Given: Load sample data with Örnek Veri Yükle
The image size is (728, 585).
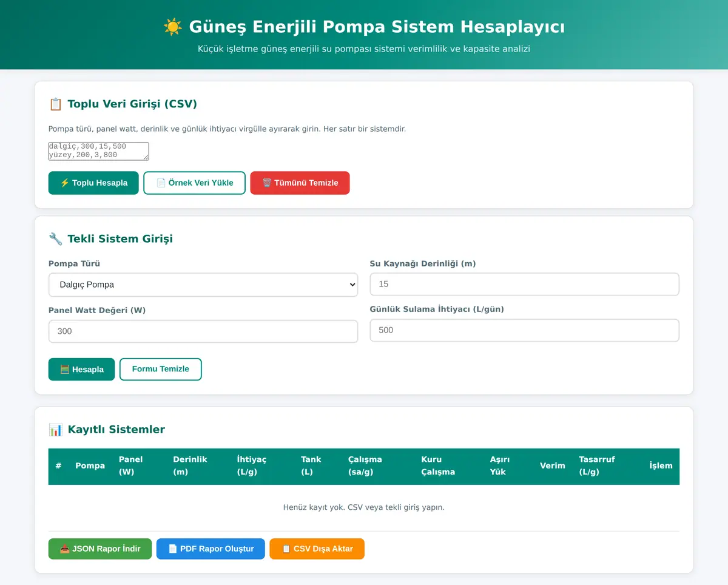Looking at the screenshot, I should tap(194, 183).
